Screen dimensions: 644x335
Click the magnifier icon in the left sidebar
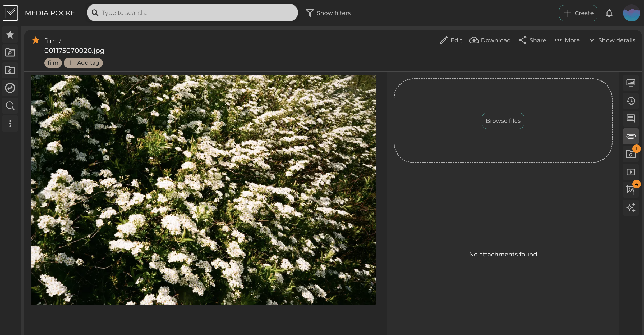[10, 106]
